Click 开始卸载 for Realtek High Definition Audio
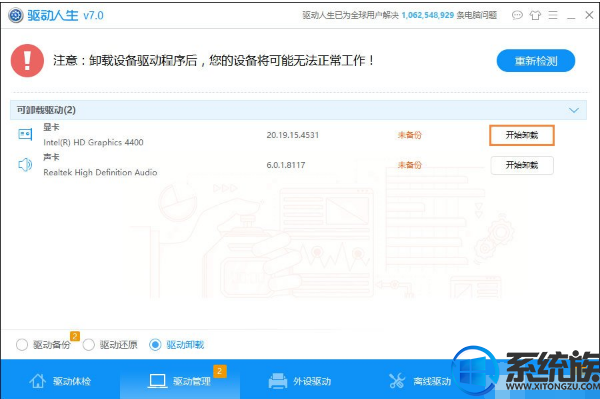The image size is (600, 399). (x=522, y=165)
